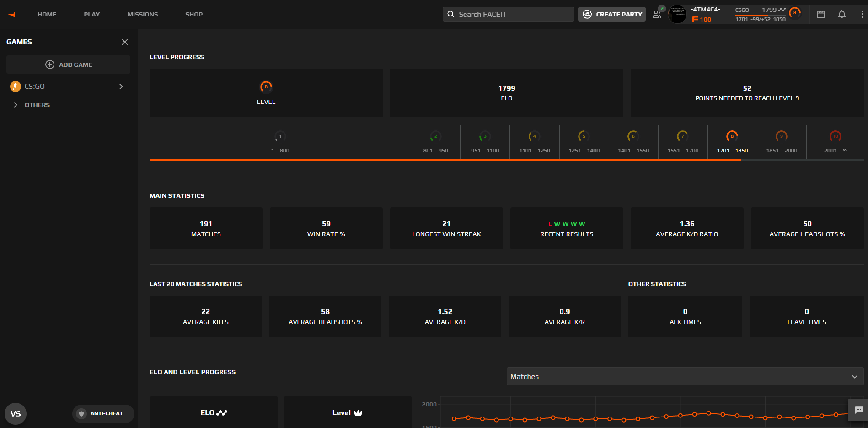This screenshot has width=868, height=428.
Task: Open the Matches dropdown
Action: pos(685,376)
